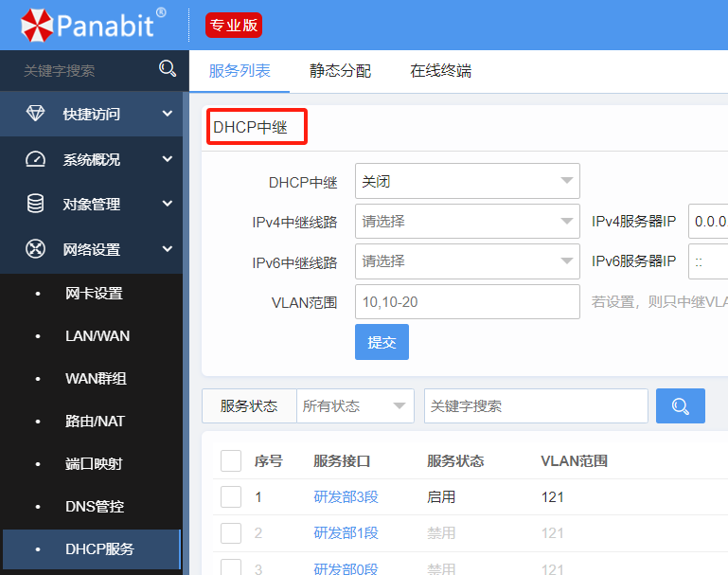Click the 序号 column header
This screenshot has height=575, width=728.
click(268, 460)
